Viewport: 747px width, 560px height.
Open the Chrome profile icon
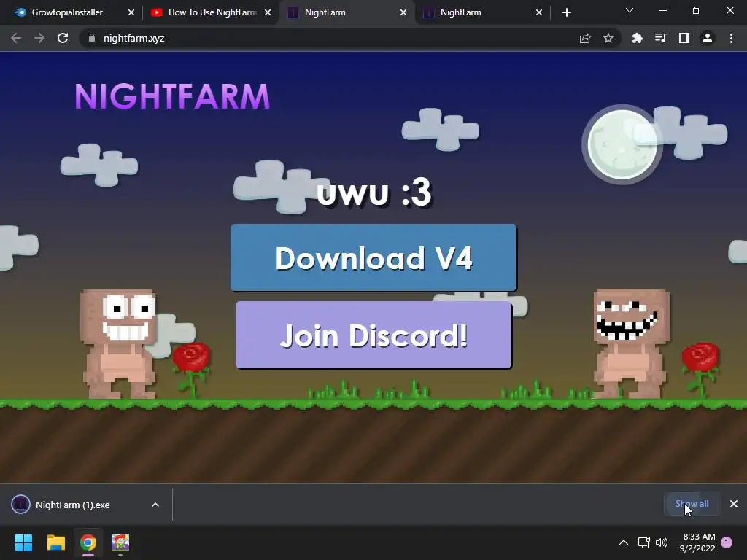[x=707, y=38]
